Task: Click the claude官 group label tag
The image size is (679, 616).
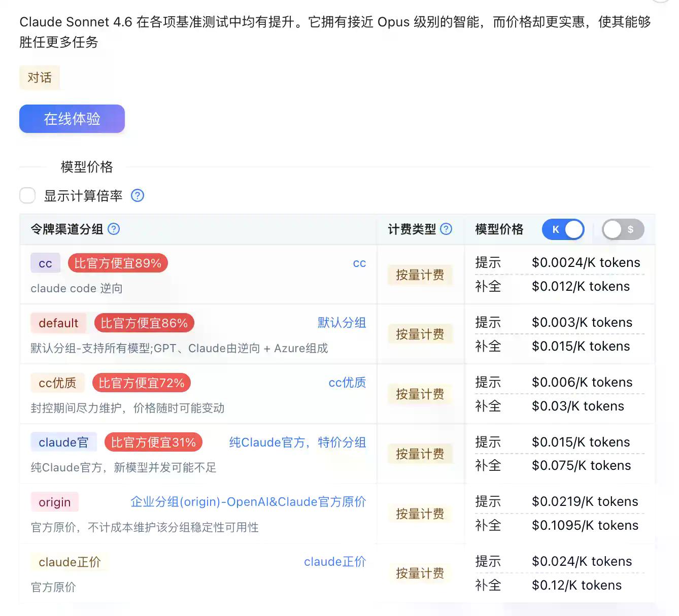Action: click(63, 442)
